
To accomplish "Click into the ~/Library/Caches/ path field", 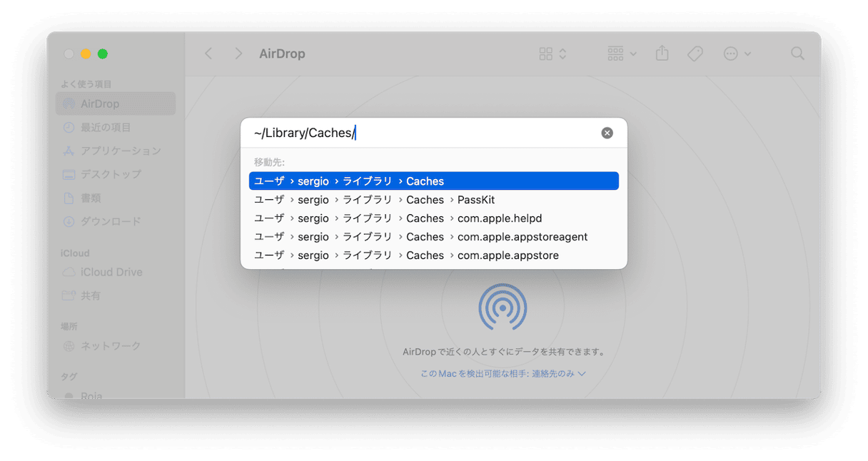I will [x=425, y=133].
